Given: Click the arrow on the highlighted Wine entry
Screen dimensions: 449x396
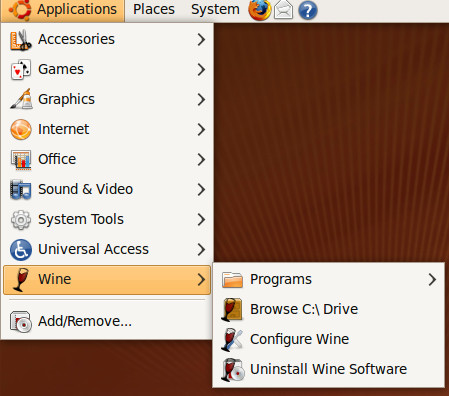Looking at the screenshot, I should pyautogui.click(x=201, y=279).
